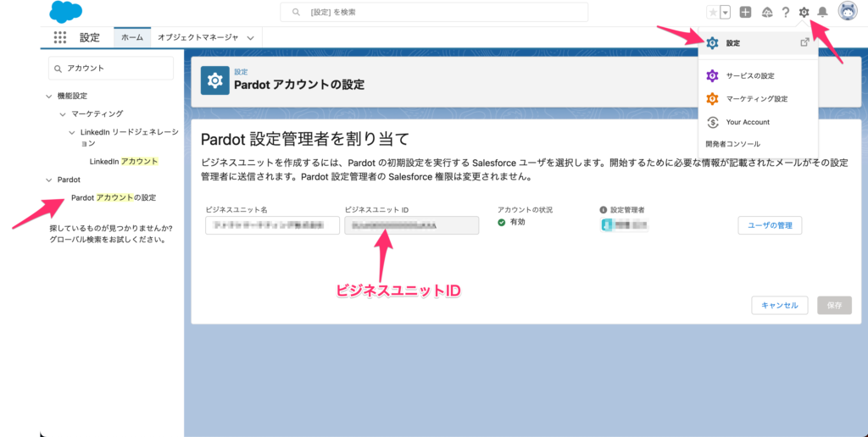Open the オブジェクトマネージャ tab
Image resolution: width=868 pixels, height=437 pixels.
point(198,37)
